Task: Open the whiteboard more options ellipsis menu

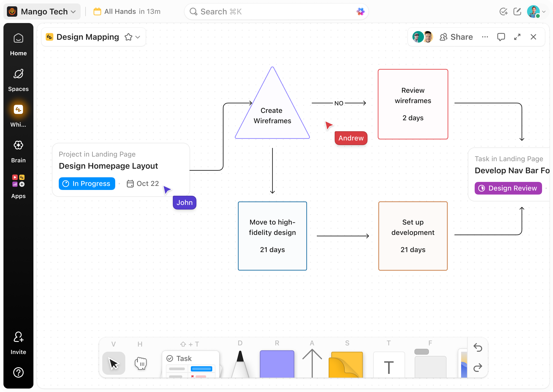Action: tap(485, 37)
